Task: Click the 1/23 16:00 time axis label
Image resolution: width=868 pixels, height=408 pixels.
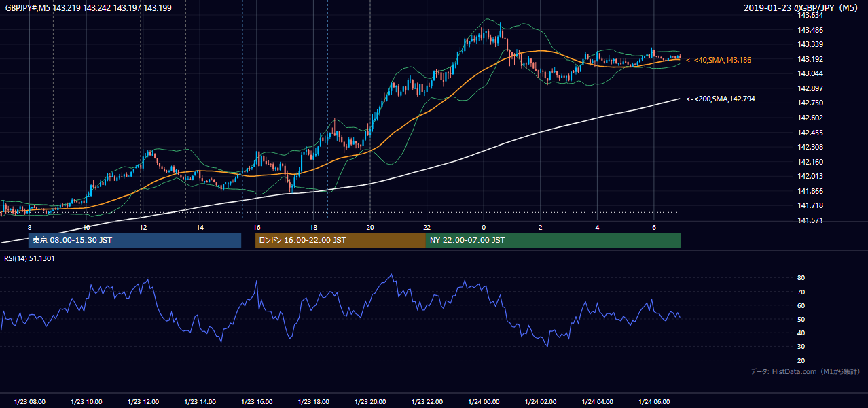Action: pos(256,402)
